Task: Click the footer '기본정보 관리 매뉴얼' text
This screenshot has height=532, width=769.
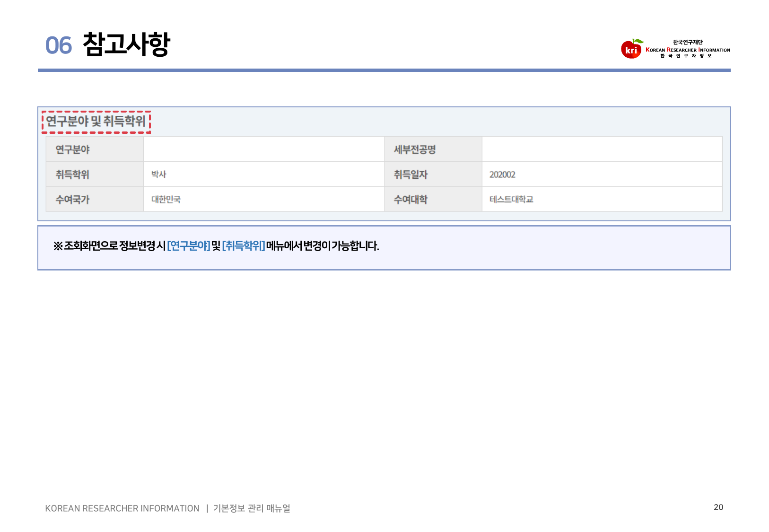Action: [x=252, y=508]
